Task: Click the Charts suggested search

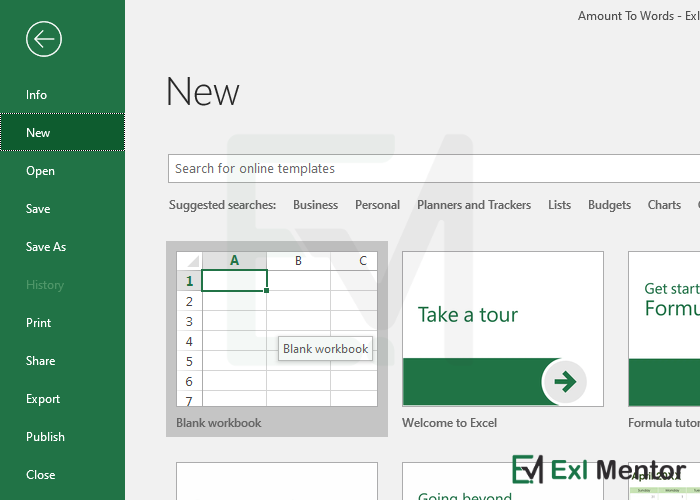Action: pyautogui.click(x=664, y=205)
